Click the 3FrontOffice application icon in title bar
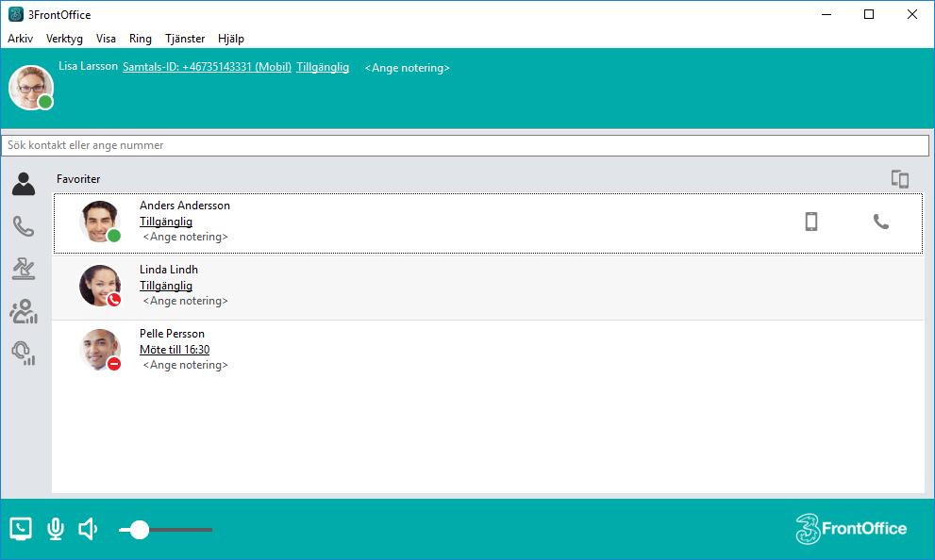The height and width of the screenshot is (560, 935). click(x=15, y=14)
